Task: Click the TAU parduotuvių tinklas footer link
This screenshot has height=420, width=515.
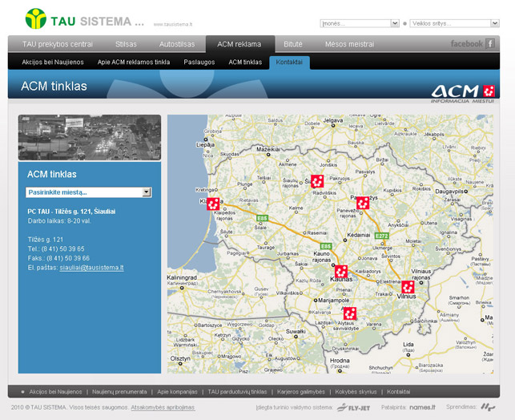Action: click(x=237, y=392)
